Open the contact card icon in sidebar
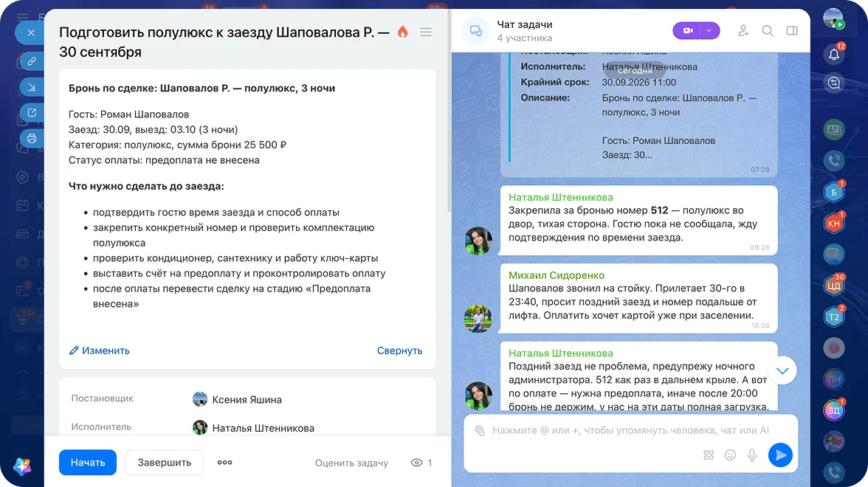 (x=834, y=130)
